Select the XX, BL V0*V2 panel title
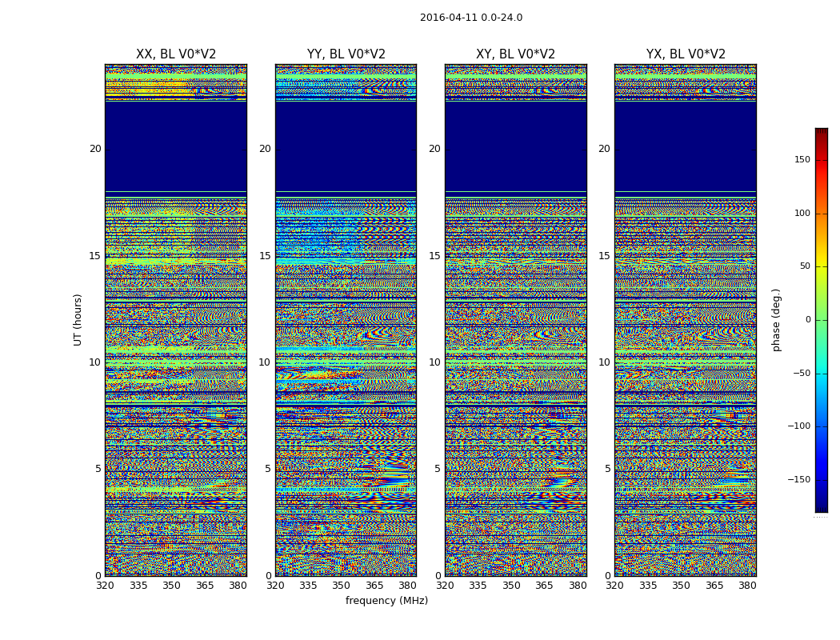The width and height of the screenshot is (840, 640). 176,54
